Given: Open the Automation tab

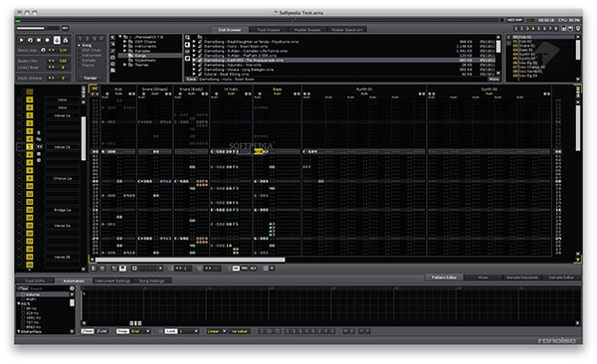Looking at the screenshot, I should [x=74, y=280].
